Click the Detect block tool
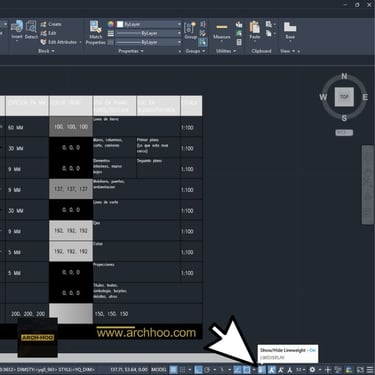The image size is (375, 375). pos(31,30)
